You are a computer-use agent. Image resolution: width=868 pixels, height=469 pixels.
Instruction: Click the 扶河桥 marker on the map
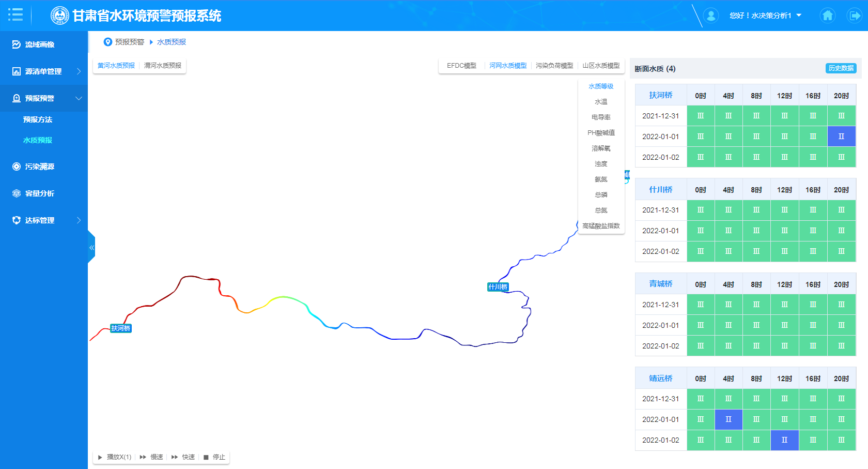coord(121,328)
